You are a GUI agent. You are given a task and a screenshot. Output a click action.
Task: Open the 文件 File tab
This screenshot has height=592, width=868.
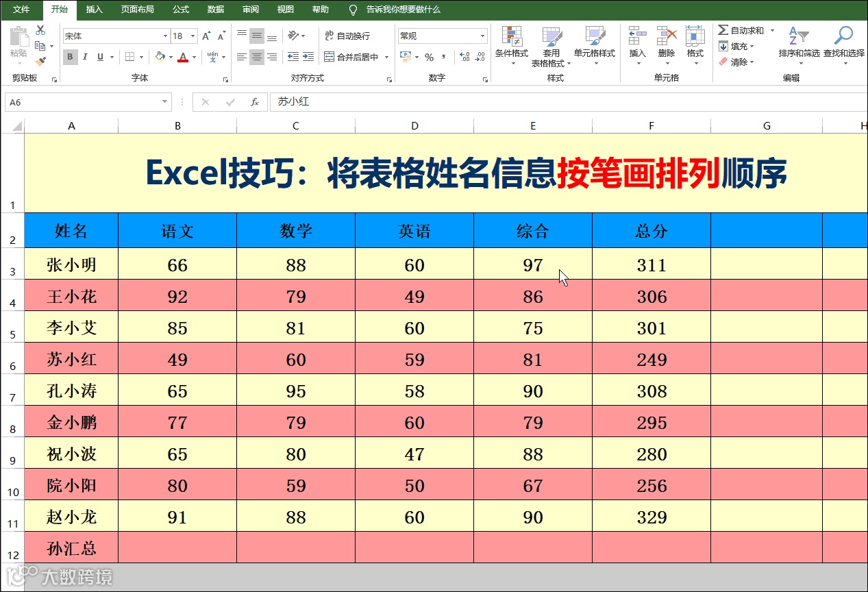[21, 10]
